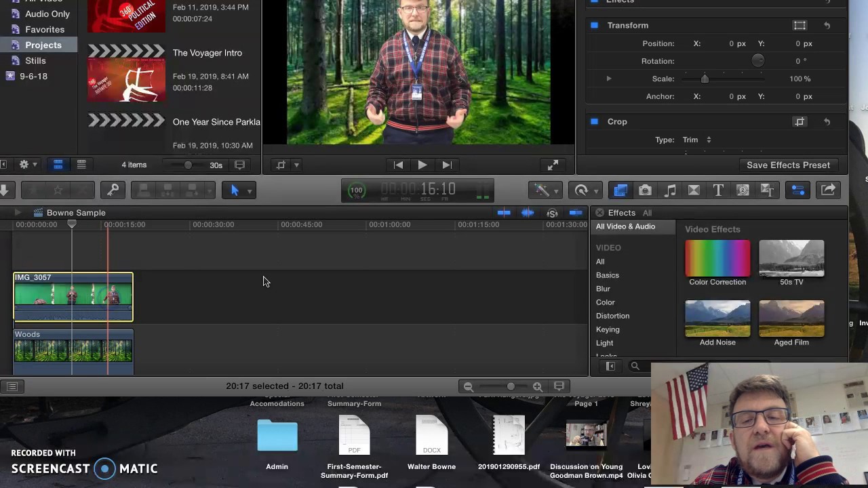Open the Generators browser icon
Viewport: 868px width, 488px height.
tap(743, 190)
